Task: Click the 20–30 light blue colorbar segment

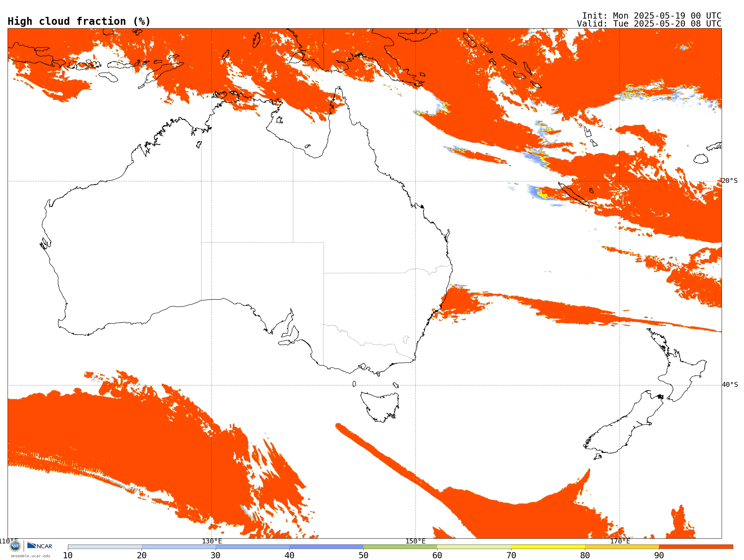Action: (x=179, y=547)
